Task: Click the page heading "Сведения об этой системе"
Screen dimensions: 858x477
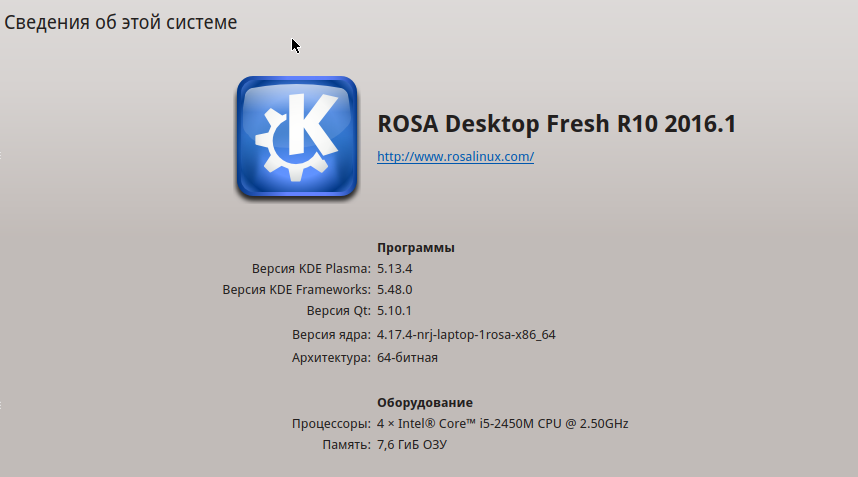Action: 120,22
